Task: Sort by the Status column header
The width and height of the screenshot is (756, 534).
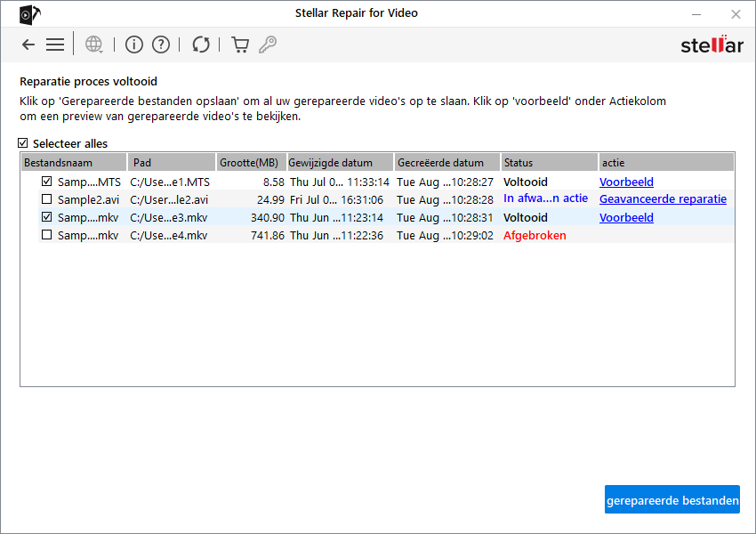Action: [x=549, y=163]
